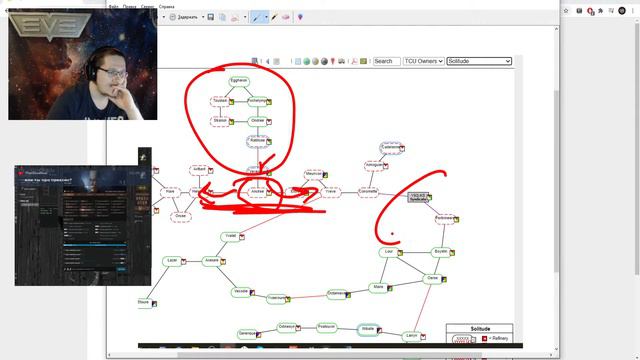Image resolution: width=640 pixels, height=360 pixels.
Task: Click the Coriomette system node
Action: (368, 192)
